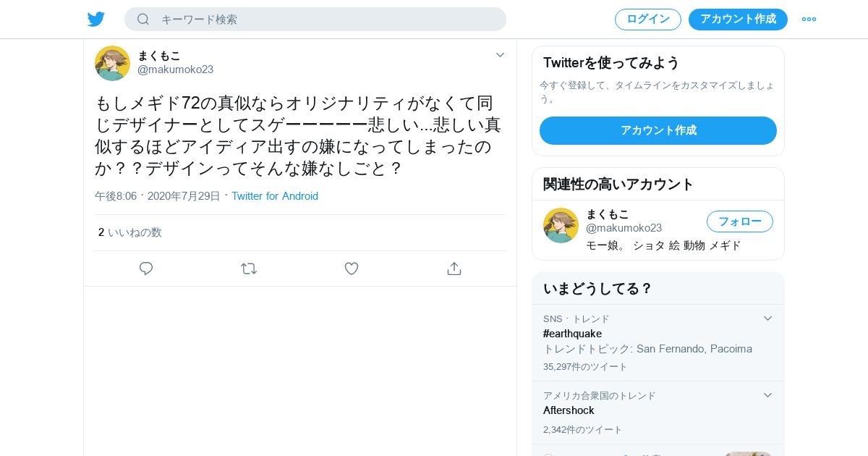Open the tweet author's avatar

pos(112,63)
